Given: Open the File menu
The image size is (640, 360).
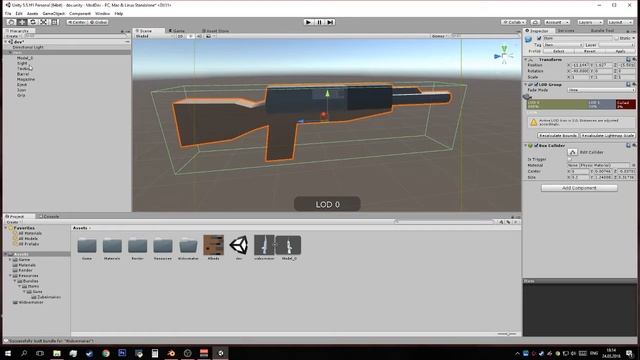Looking at the screenshot, I should point(8,13).
